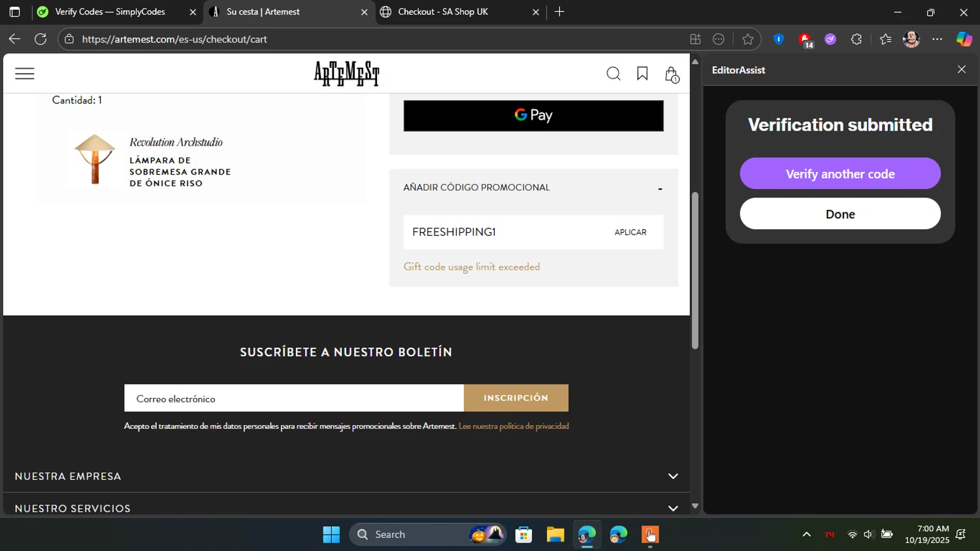The width and height of the screenshot is (980, 551).
Task: Open the split screen icon in address bar
Action: (x=695, y=39)
